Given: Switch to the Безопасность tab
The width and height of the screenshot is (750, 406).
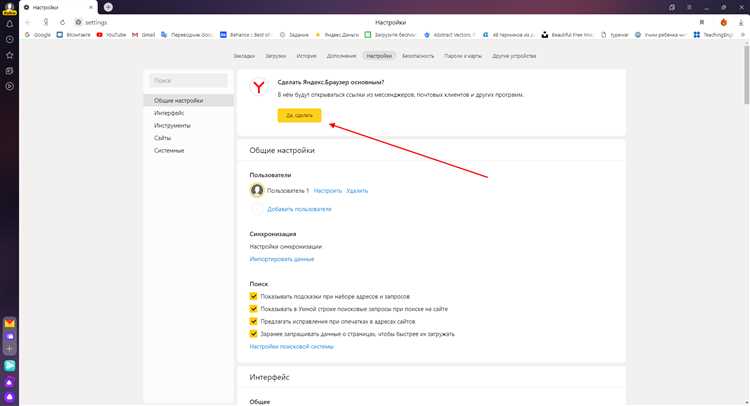Looking at the screenshot, I should 418,56.
